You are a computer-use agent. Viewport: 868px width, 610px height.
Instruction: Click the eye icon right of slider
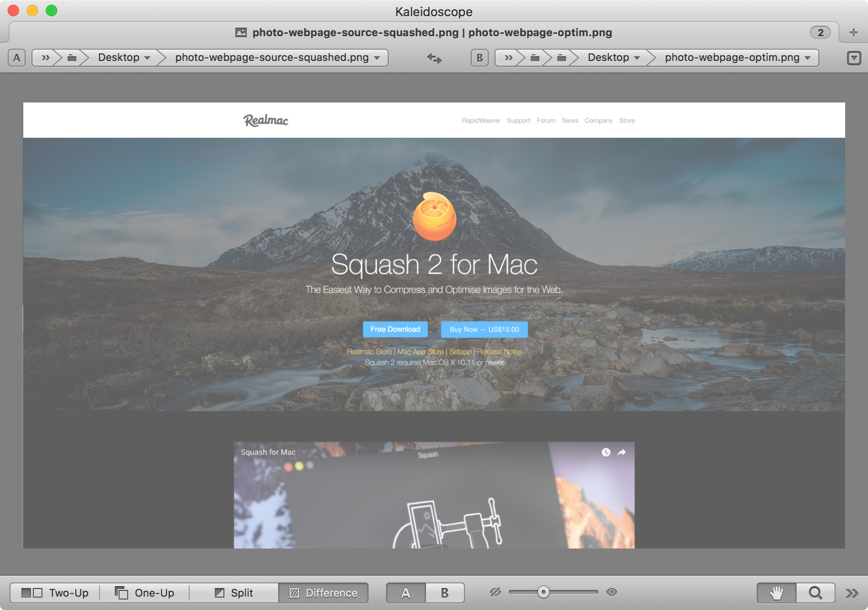pos(612,592)
